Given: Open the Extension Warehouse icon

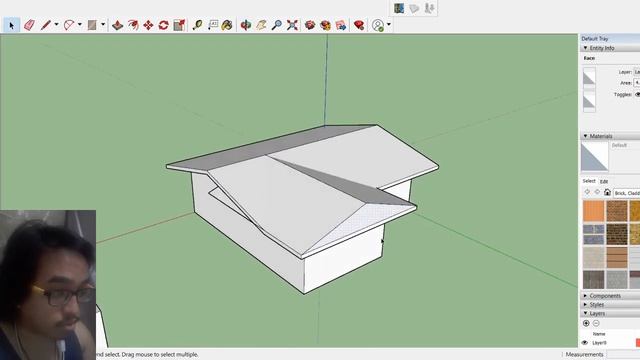Looking at the screenshot, I should pos(325,25).
